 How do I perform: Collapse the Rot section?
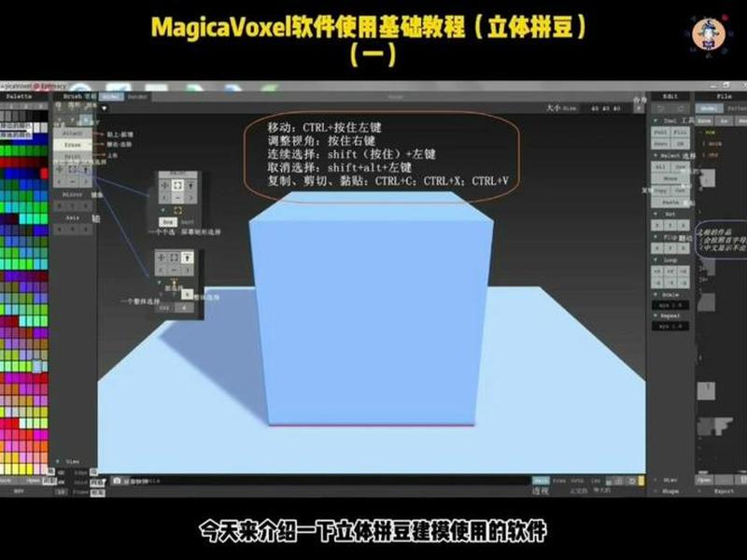pos(656,215)
